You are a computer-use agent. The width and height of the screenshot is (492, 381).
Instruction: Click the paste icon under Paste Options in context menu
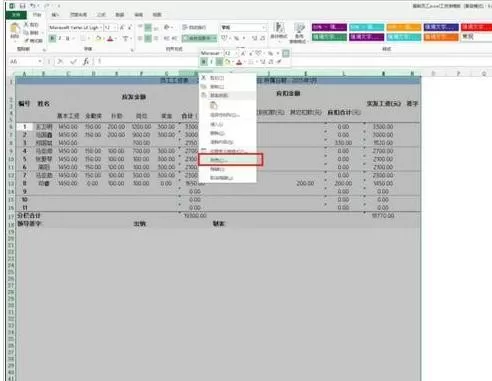[213, 105]
